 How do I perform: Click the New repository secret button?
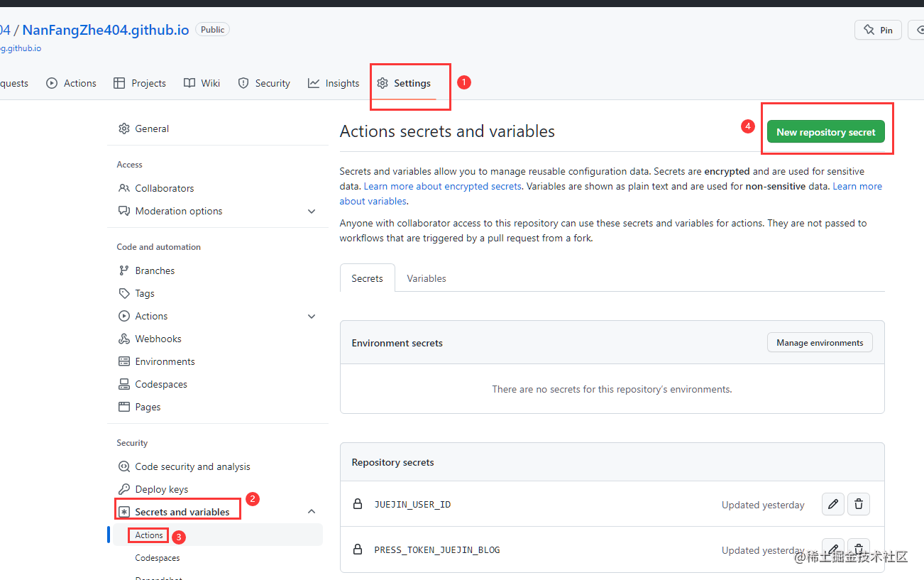[x=826, y=132]
